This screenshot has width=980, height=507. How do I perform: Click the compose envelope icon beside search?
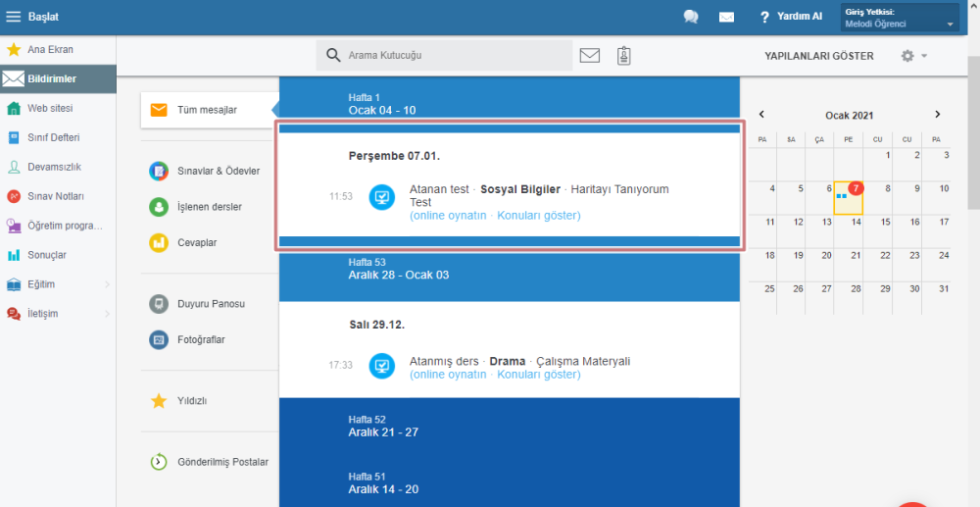point(589,56)
